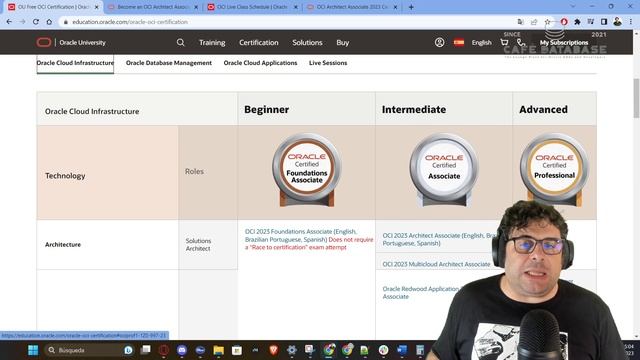Image resolution: width=640 pixels, height=360 pixels.
Task: Open the red Opera-style extension icon
Action: [x=564, y=22]
